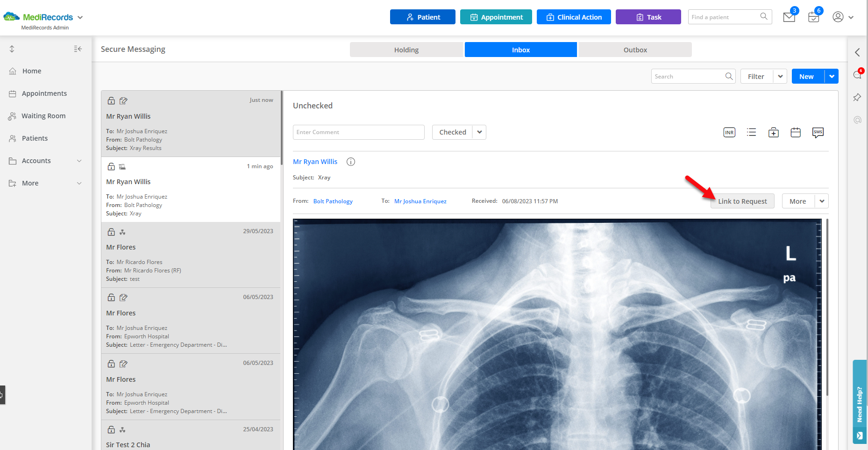This screenshot has width=868, height=450.
Task: Open the Checked status dropdown arrow
Action: pyautogui.click(x=479, y=132)
